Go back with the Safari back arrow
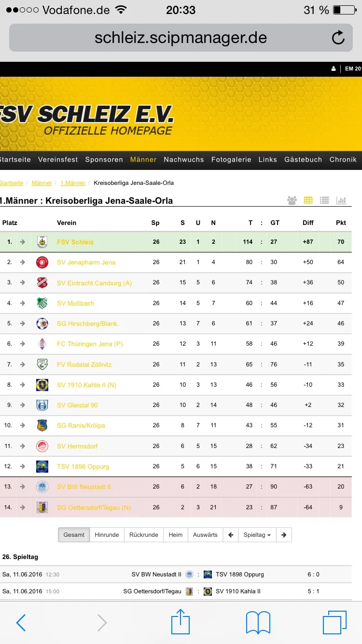362x644 pixels. click(x=21, y=623)
